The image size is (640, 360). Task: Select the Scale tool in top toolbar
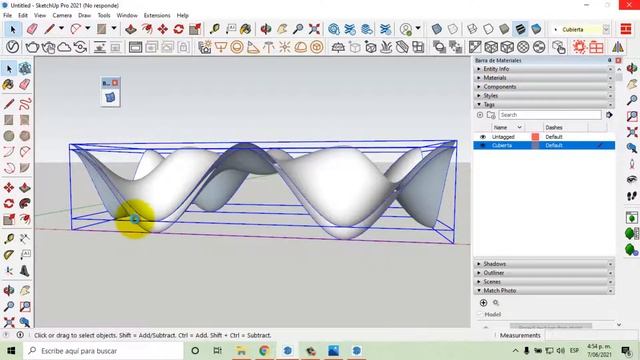(x=195, y=29)
